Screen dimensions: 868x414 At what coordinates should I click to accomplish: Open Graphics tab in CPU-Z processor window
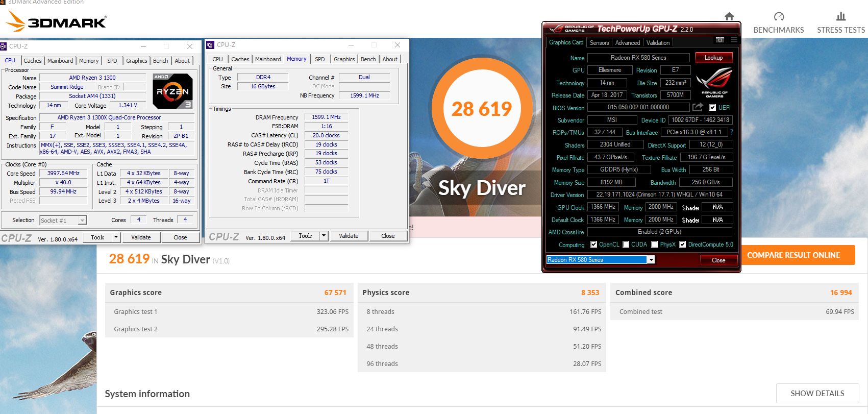point(137,61)
